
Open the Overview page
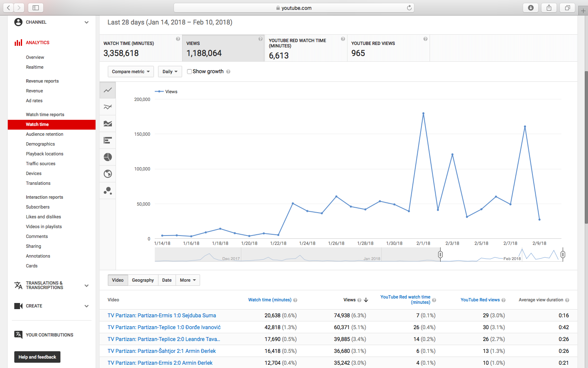click(x=35, y=57)
